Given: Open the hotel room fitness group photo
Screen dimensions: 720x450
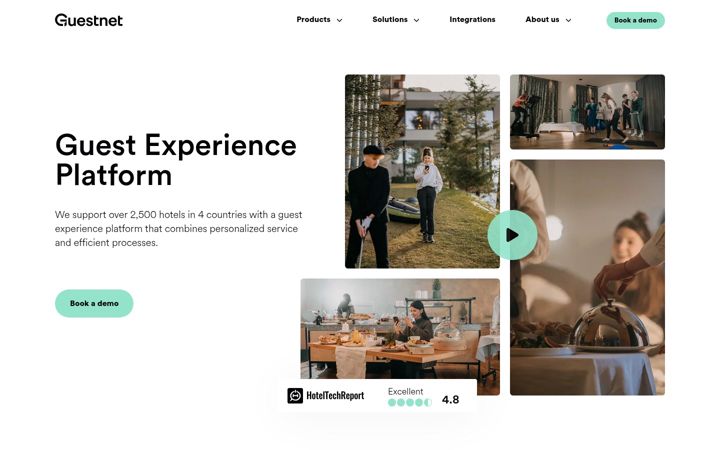Looking at the screenshot, I should coord(587,112).
